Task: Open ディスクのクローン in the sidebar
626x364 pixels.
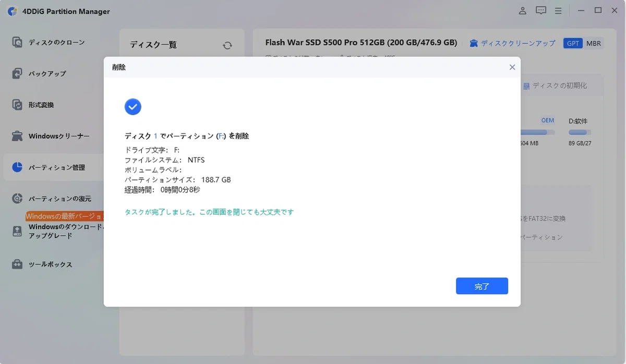Action: (x=56, y=42)
